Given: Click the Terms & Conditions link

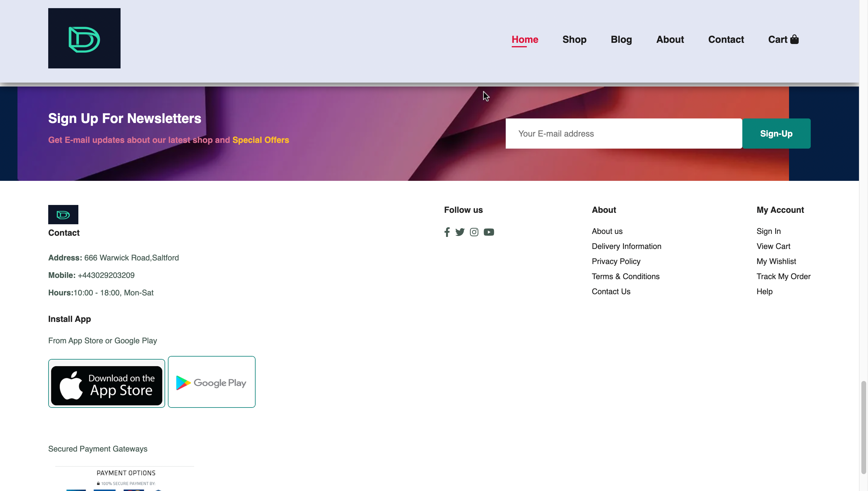Looking at the screenshot, I should point(626,276).
